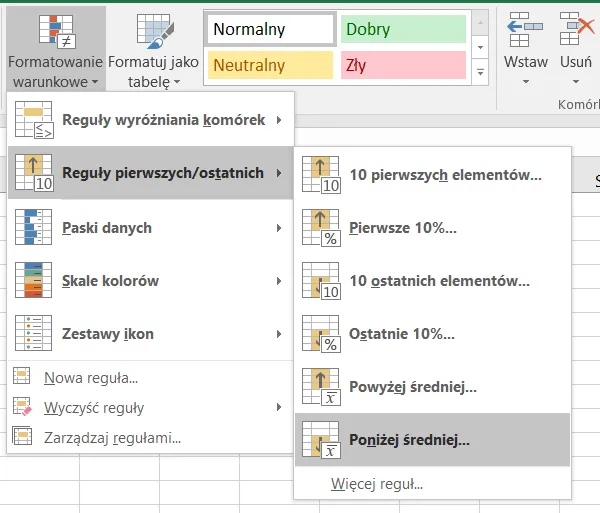Click Nowa reguła menu entry

90,378
